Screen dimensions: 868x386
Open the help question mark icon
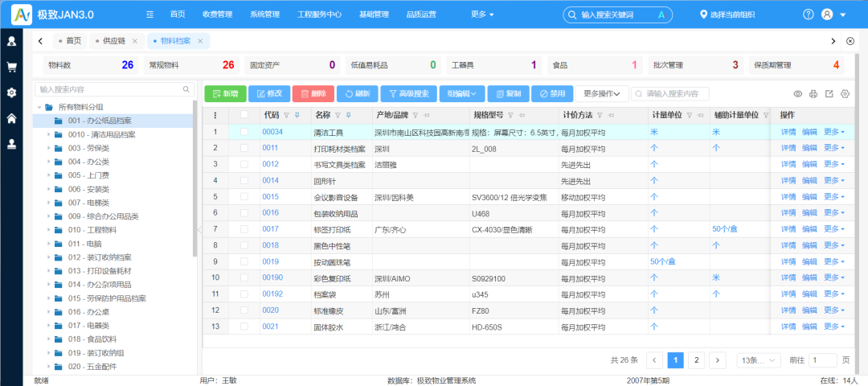[x=809, y=15]
